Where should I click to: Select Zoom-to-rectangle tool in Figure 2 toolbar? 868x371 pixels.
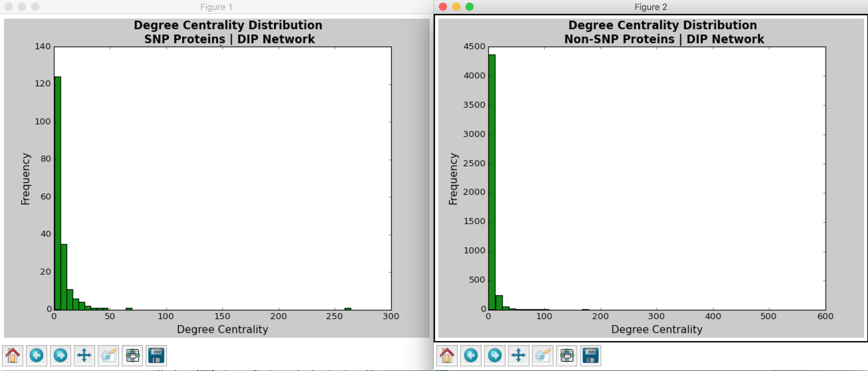click(x=542, y=355)
